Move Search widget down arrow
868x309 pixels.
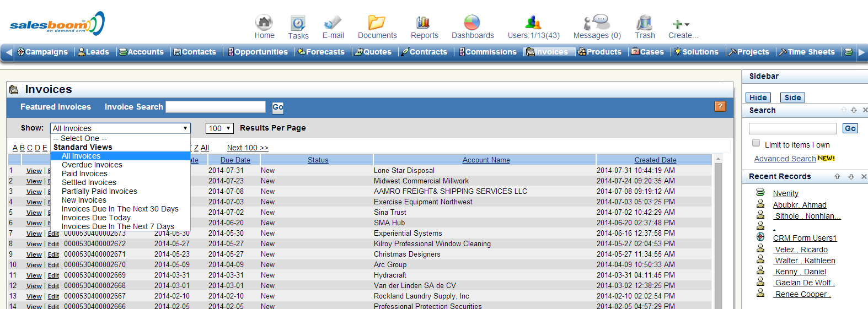click(x=854, y=110)
